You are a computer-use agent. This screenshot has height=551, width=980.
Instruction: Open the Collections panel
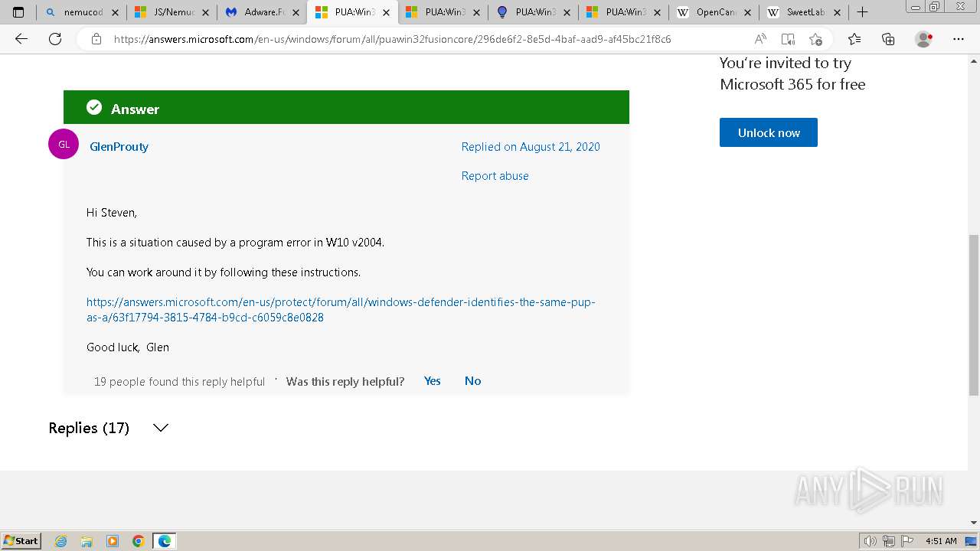pos(888,39)
